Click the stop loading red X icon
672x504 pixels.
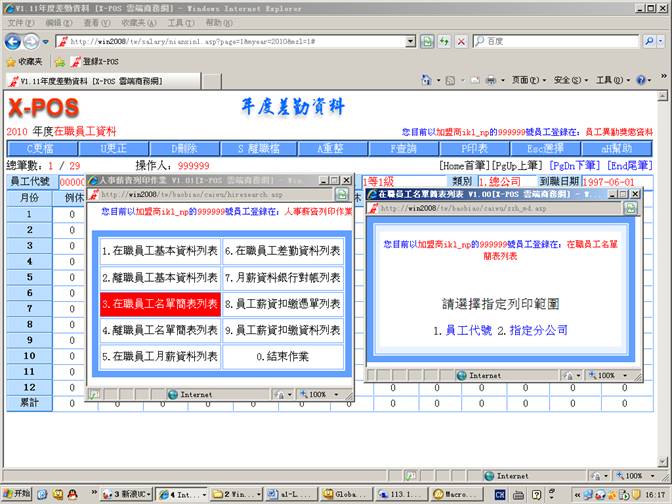[461, 41]
